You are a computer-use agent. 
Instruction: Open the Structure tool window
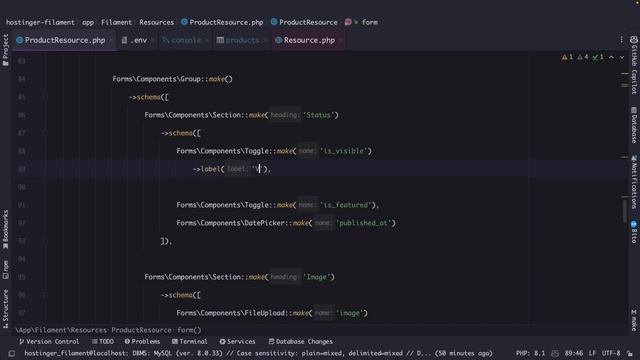tap(5, 309)
